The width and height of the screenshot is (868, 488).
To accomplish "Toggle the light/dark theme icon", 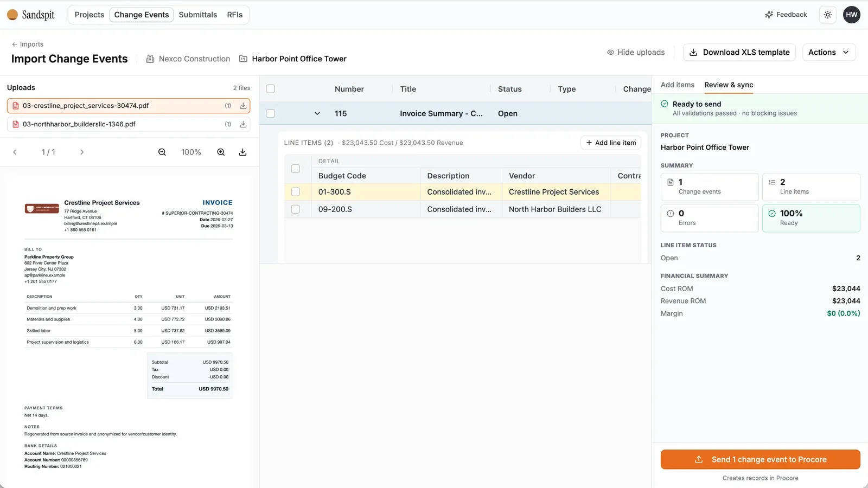I will click(x=828, y=15).
